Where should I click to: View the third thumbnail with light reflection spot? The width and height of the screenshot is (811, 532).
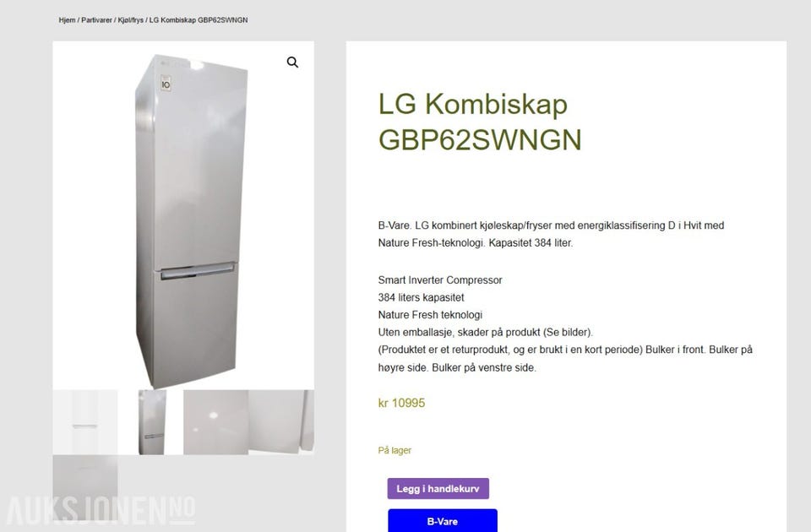pos(215,422)
